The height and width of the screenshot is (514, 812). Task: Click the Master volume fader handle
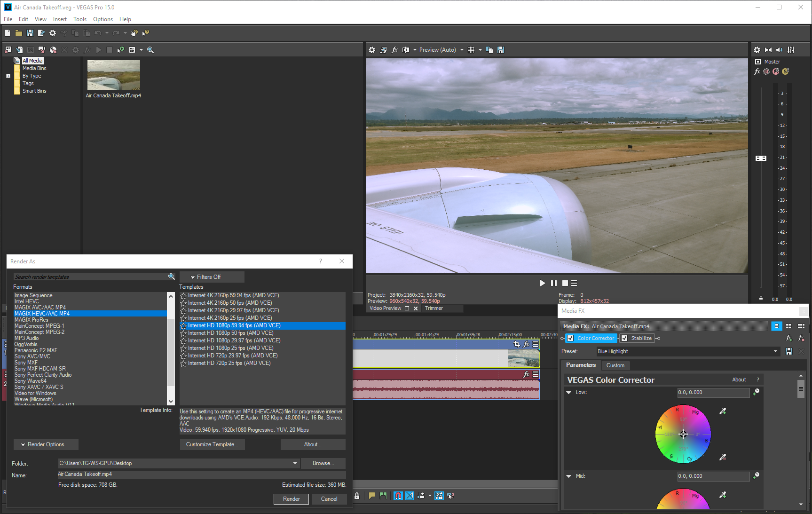[761, 158]
